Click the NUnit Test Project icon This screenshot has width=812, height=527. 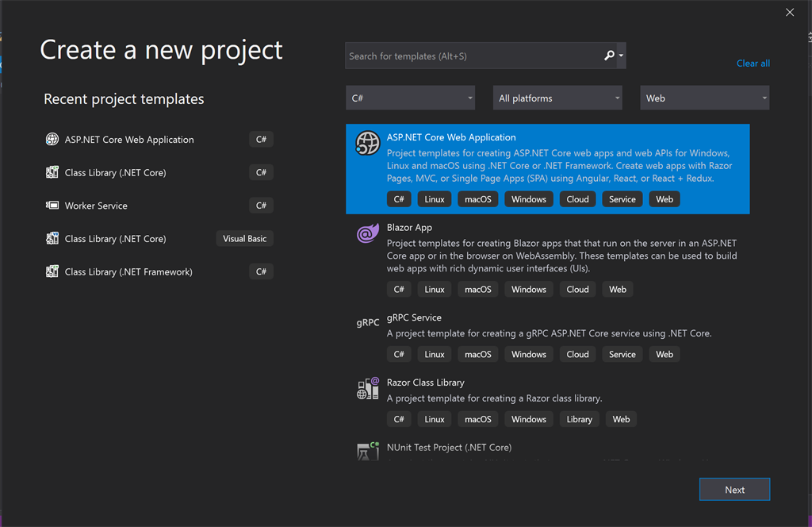[x=367, y=451]
